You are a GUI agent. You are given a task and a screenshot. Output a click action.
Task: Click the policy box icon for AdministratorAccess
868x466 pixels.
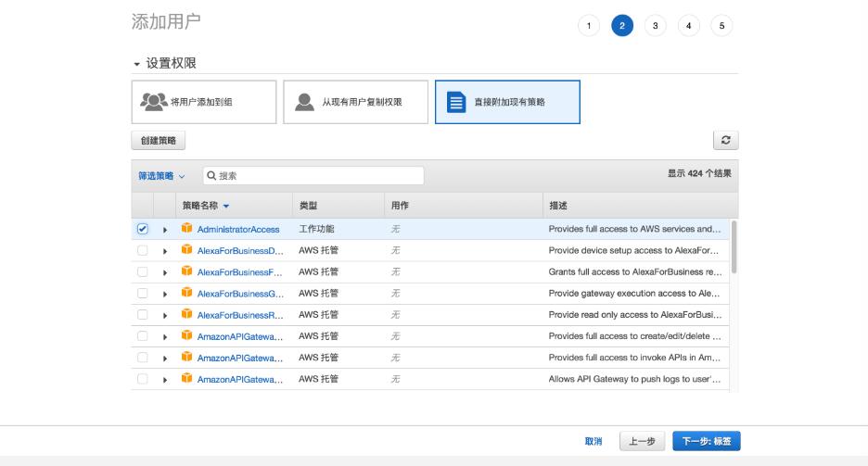click(x=187, y=228)
